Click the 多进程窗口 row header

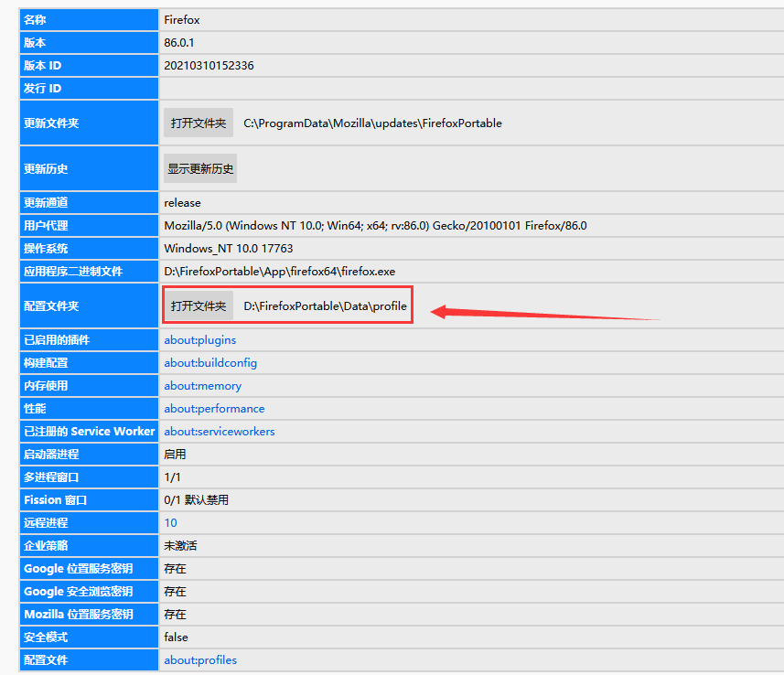point(89,477)
